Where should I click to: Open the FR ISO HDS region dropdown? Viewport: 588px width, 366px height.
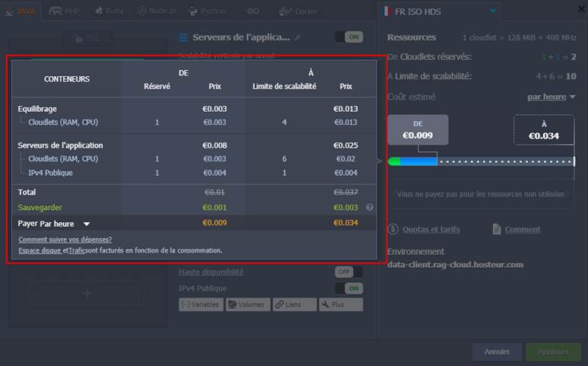click(493, 11)
